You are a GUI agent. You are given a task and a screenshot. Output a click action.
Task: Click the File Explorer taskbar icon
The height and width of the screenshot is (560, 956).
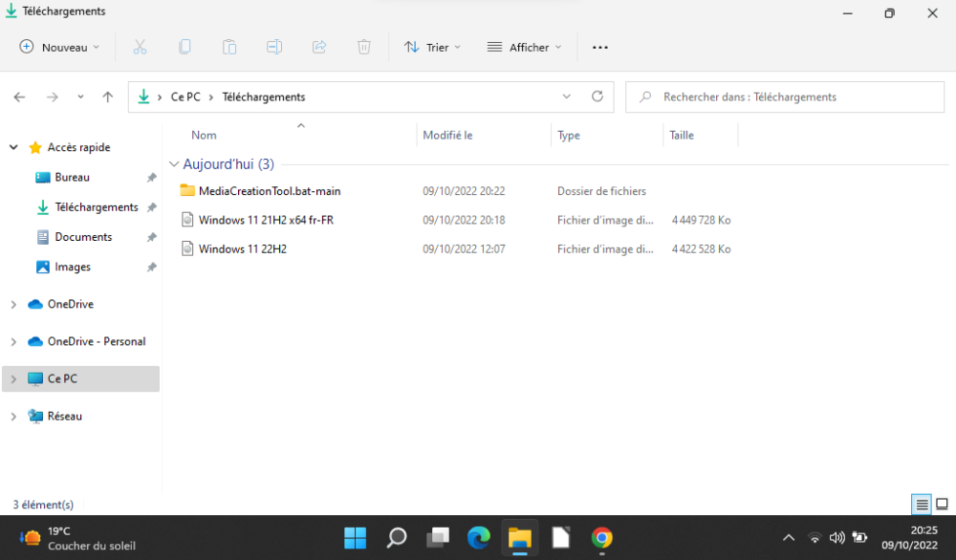(520, 537)
